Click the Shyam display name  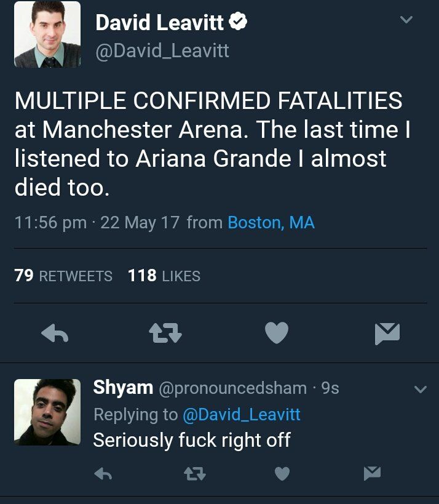click(x=123, y=387)
